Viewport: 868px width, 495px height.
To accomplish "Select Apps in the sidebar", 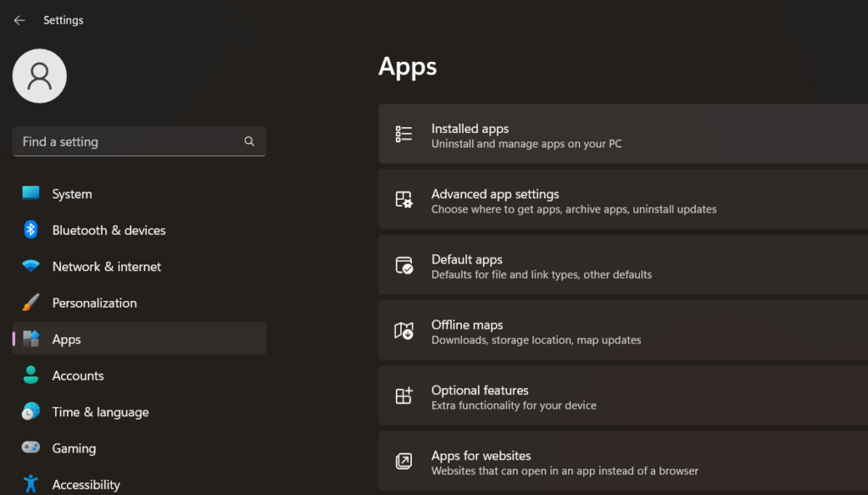I will [66, 339].
